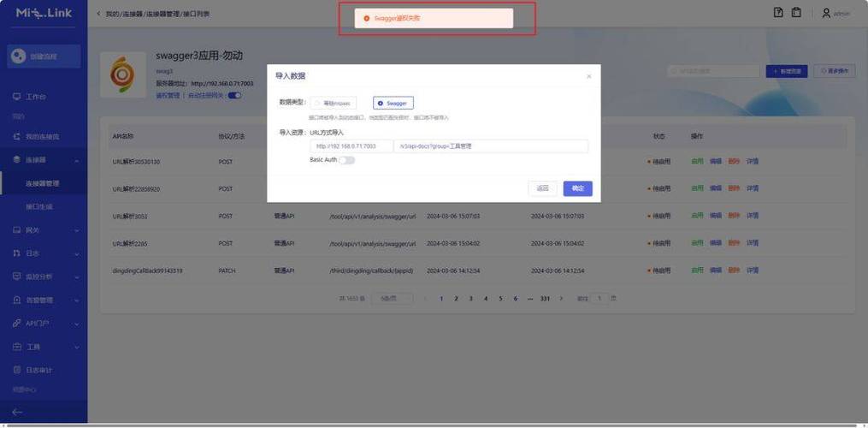Click the 工具 toolbox icon in sidebar

[x=16, y=347]
